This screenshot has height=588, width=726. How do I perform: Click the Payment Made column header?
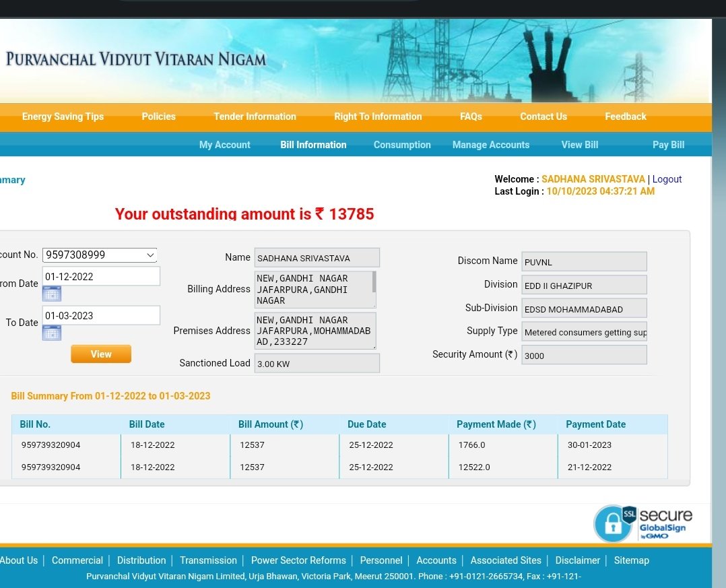[x=496, y=424]
